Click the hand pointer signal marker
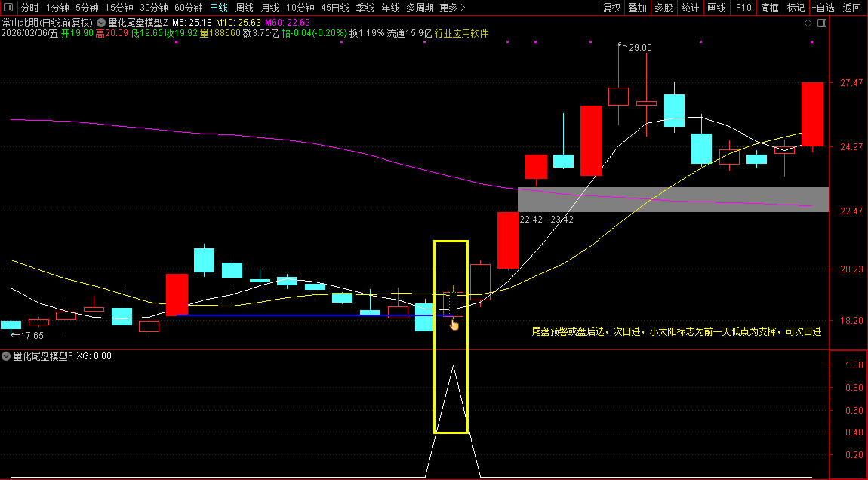Screen dimensions: 868x480 click(x=454, y=325)
